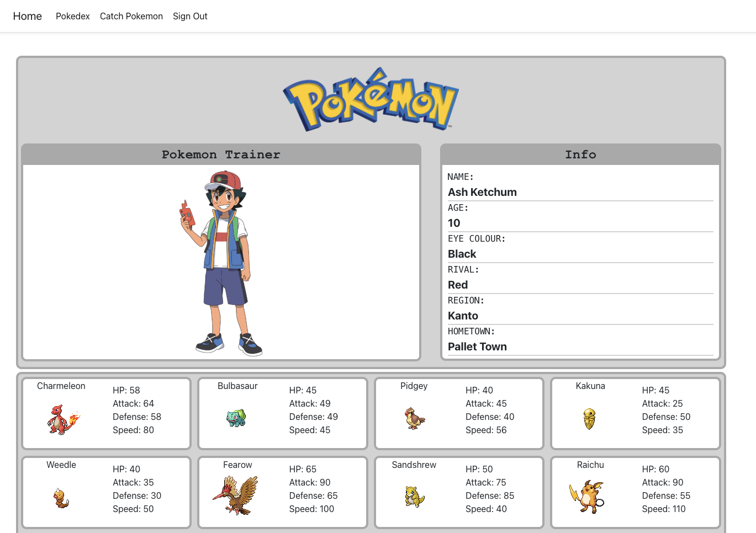Click the hometown value Pallet Town
Image resolution: width=756 pixels, height=533 pixels.
(477, 347)
